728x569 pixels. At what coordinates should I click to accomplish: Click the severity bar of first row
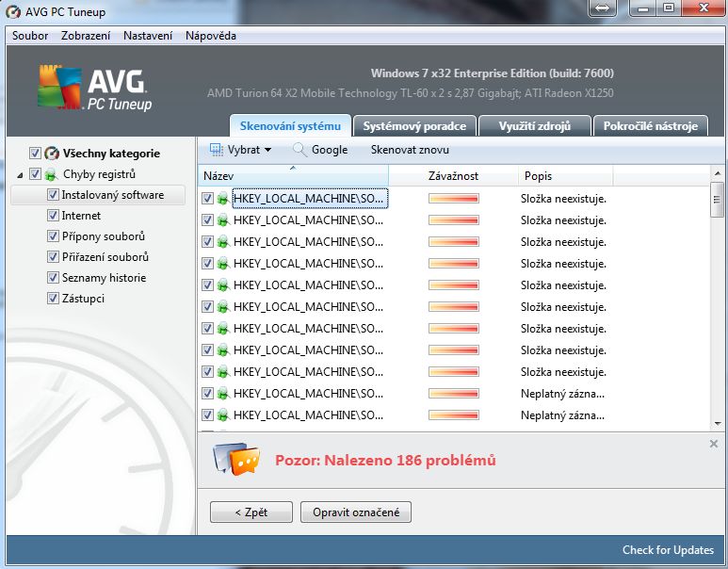click(454, 199)
